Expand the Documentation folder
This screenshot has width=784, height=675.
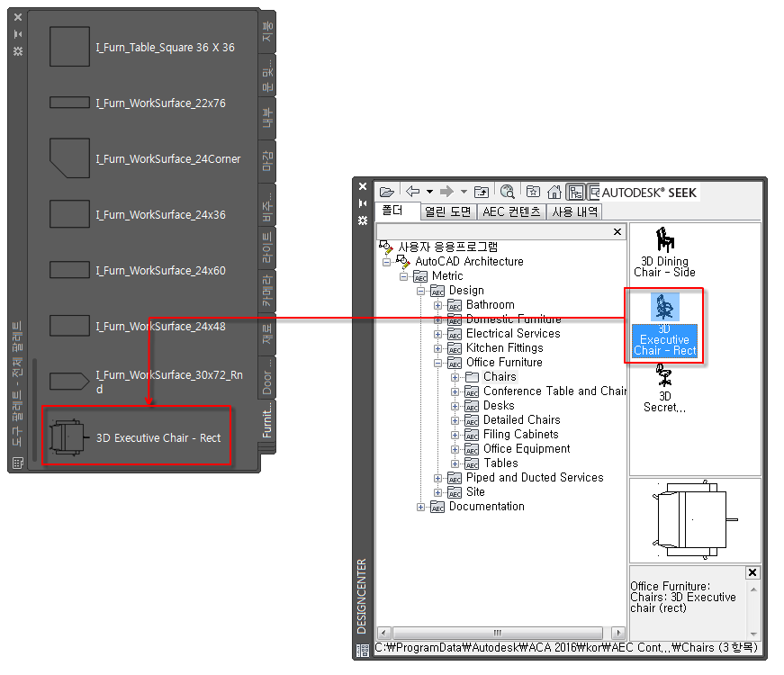tap(420, 507)
